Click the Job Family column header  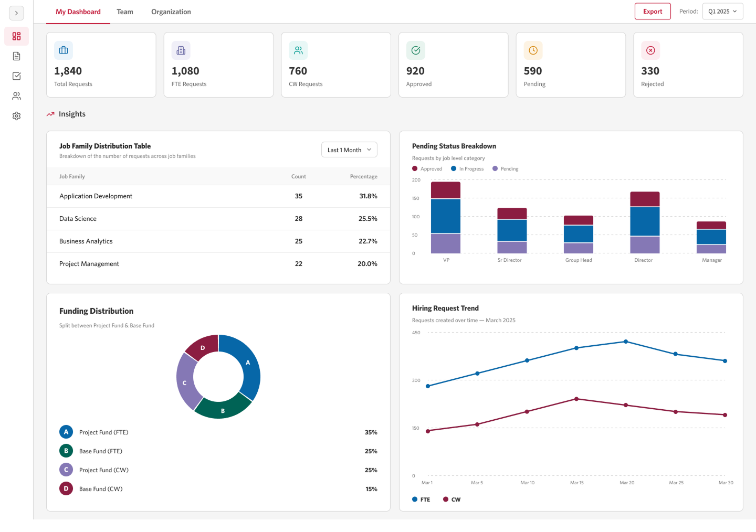point(72,177)
